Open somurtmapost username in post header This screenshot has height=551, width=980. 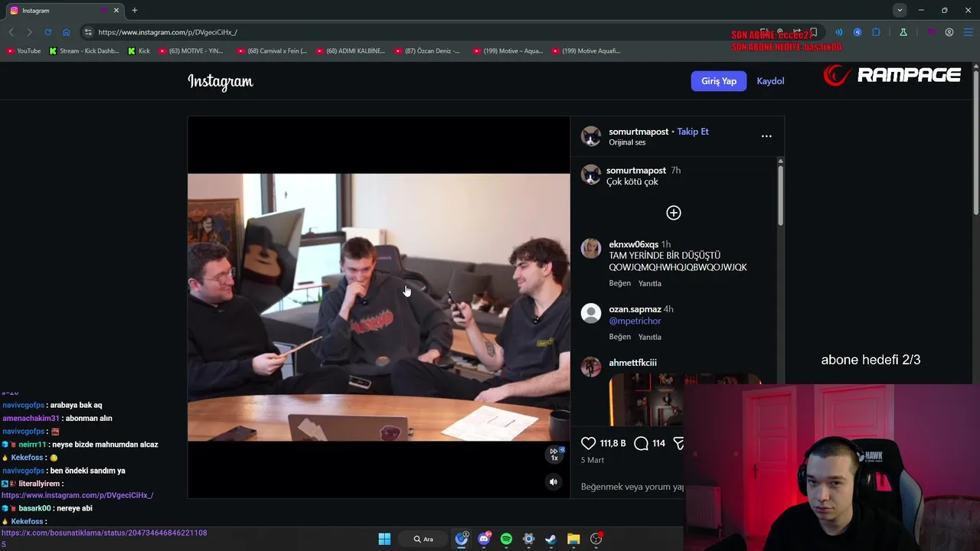click(x=639, y=132)
